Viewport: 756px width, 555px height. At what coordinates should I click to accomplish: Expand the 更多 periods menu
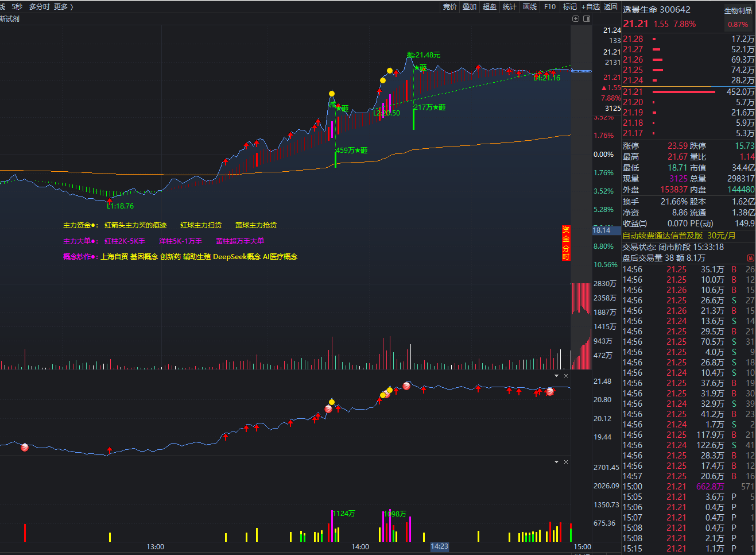coord(63,7)
